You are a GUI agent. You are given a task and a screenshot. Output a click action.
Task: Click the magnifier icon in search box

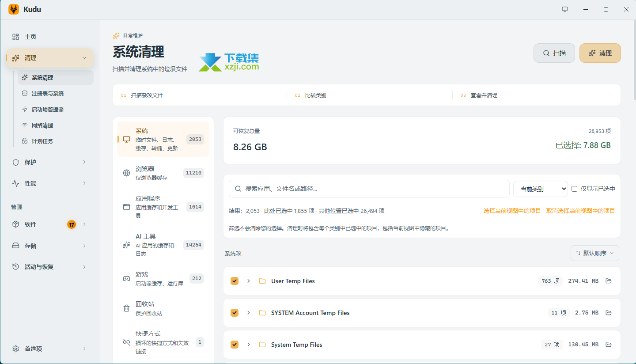point(238,189)
